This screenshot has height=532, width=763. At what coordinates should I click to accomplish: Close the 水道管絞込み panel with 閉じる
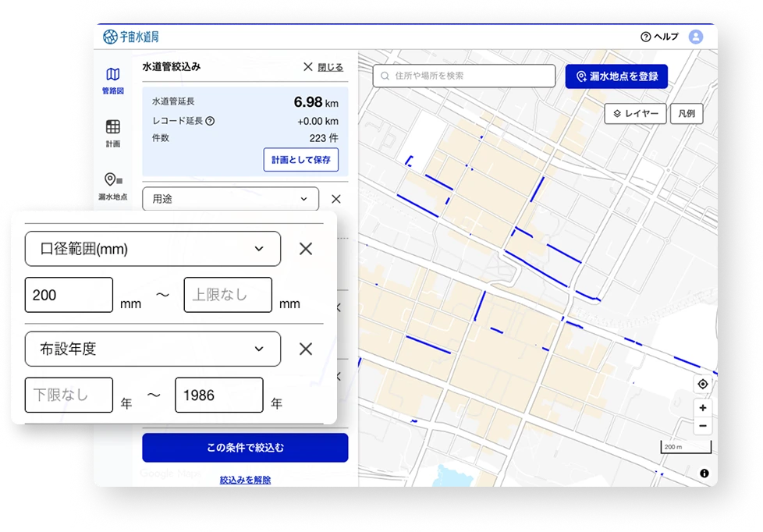tap(324, 67)
